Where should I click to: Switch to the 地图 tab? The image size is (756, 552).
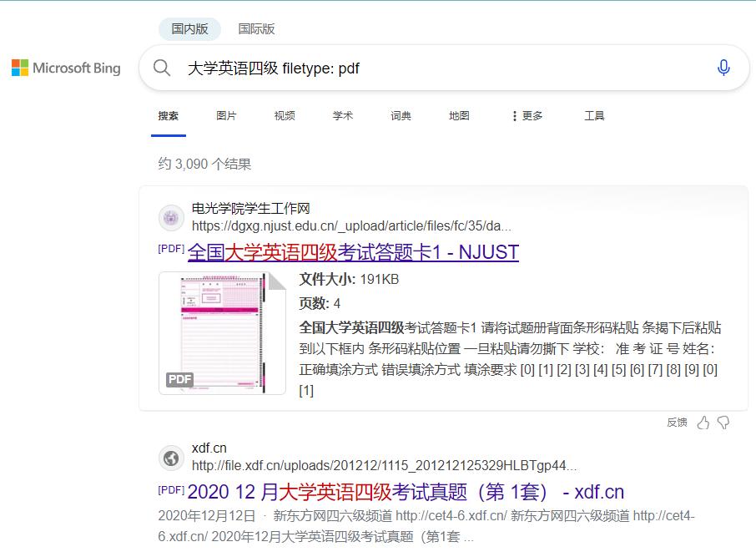point(459,116)
